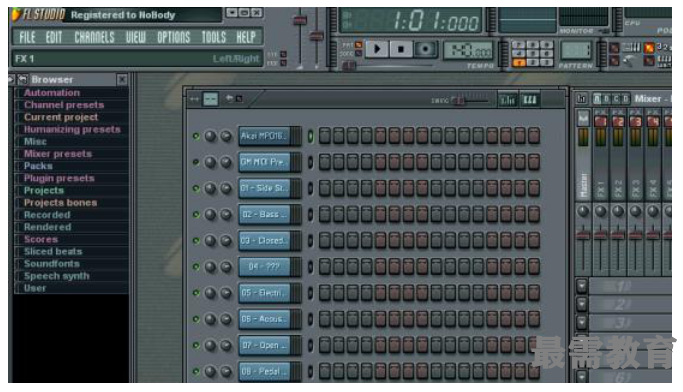Open the EDIT menu
Viewport: 683px width, 392px height.
[x=54, y=38]
